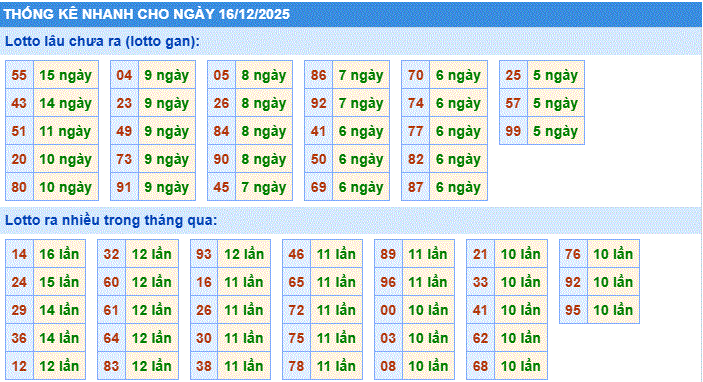The width and height of the screenshot is (703, 382).
Task: Select frequent number 32 cell
Action: (x=112, y=254)
